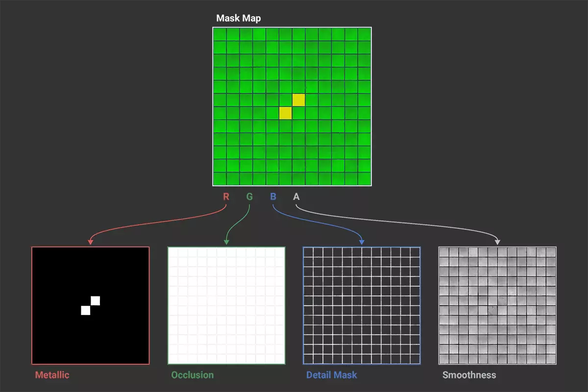Select the Detail Mask grid thumbnail
The width and height of the screenshot is (588, 392).
[x=362, y=305]
